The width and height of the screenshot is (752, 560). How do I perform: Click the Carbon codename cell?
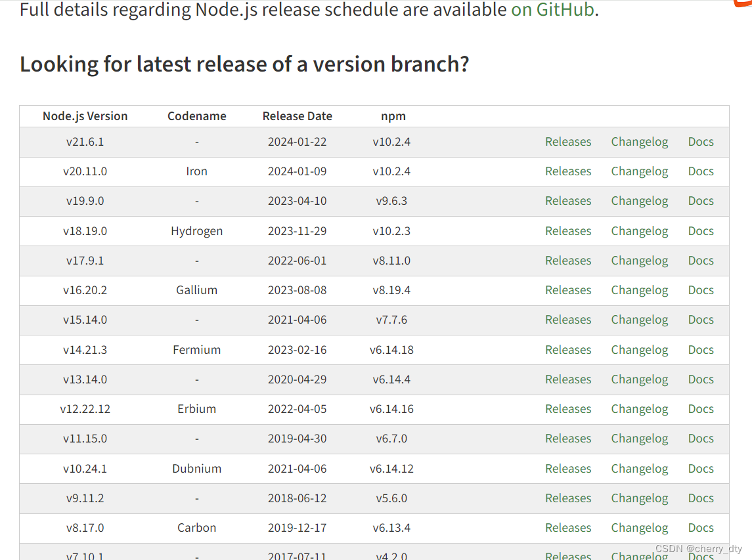(196, 528)
